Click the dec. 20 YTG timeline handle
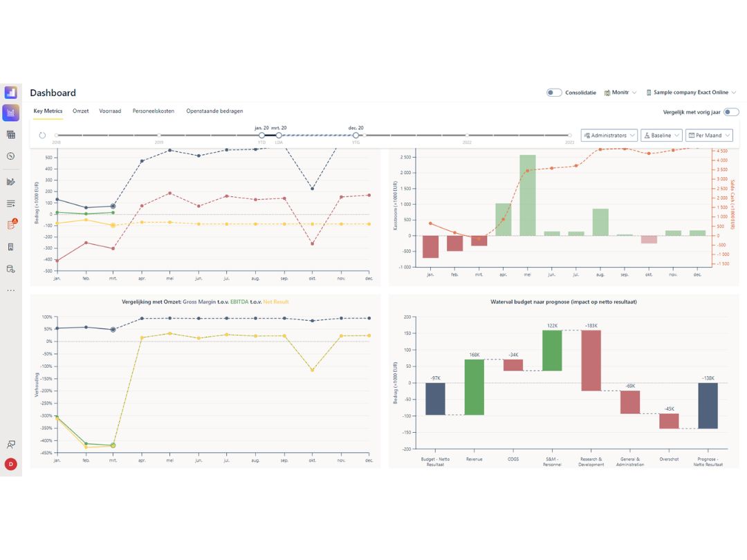747x560 pixels. tap(356, 136)
